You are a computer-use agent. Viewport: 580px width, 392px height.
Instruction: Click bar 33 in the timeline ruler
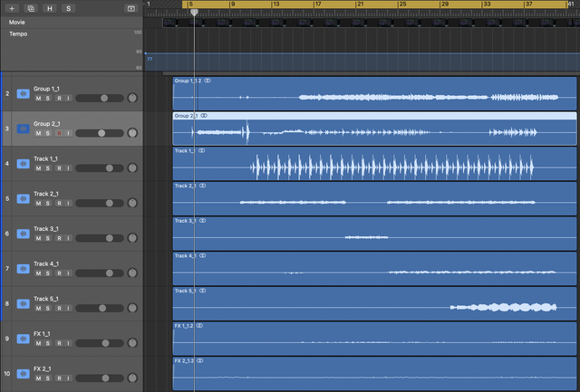[x=488, y=4]
